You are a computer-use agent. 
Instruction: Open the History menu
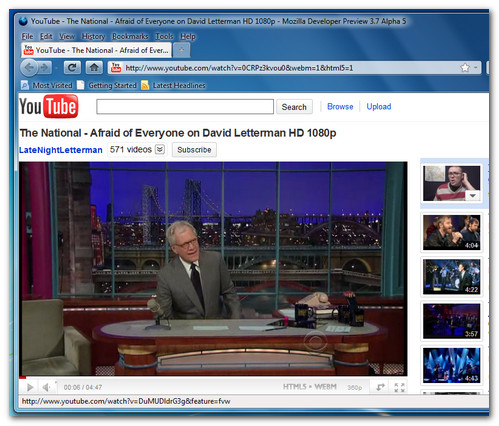(93, 36)
